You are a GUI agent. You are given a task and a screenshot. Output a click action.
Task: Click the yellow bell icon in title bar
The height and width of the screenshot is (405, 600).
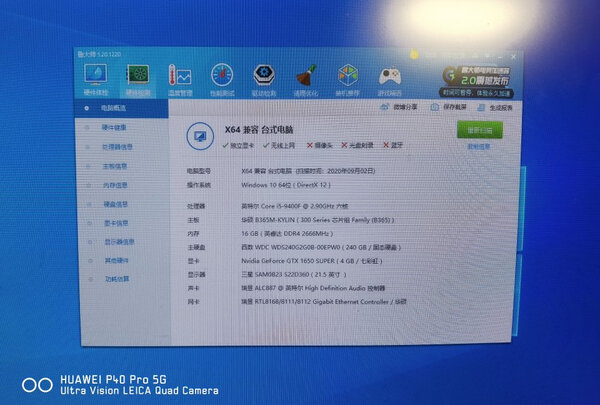pyautogui.click(x=414, y=55)
